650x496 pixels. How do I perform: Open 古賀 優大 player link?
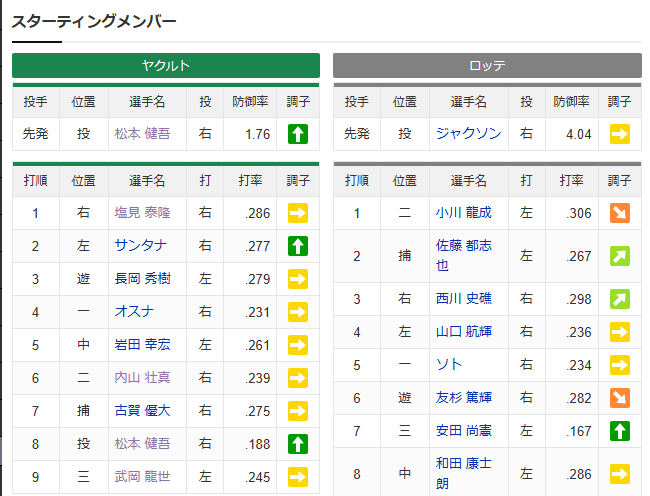coord(142,411)
